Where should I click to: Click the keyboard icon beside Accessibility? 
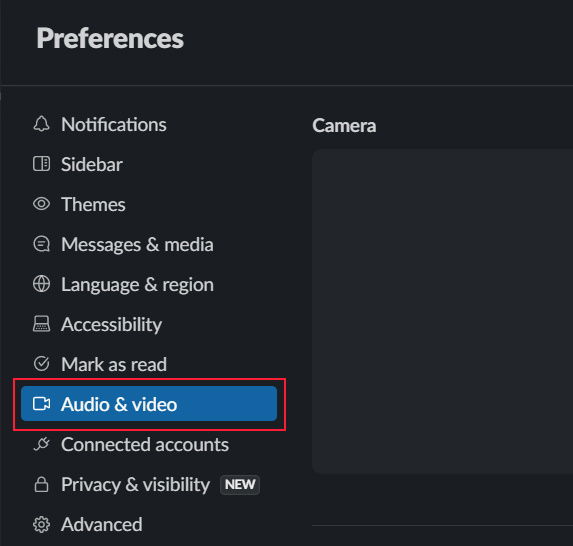41,324
